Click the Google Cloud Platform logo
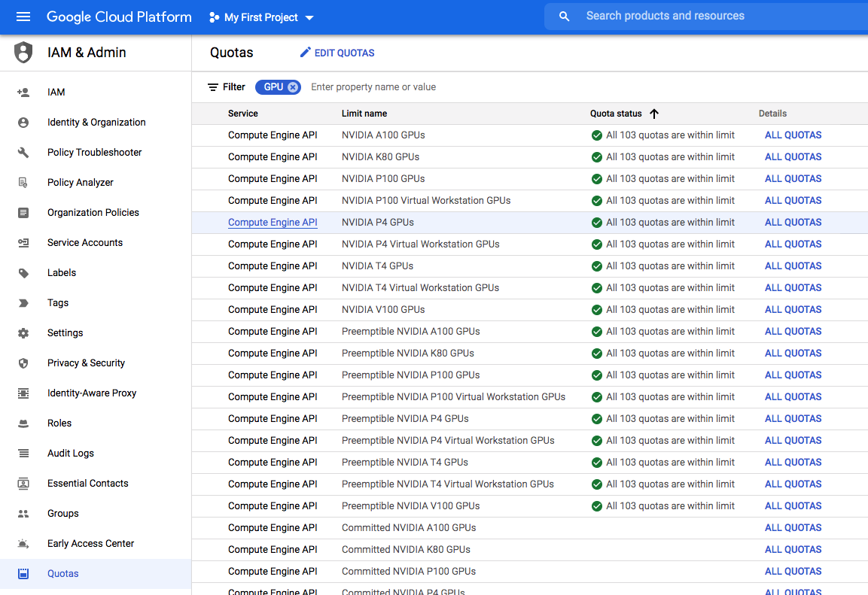This screenshot has width=868, height=595. [119, 17]
